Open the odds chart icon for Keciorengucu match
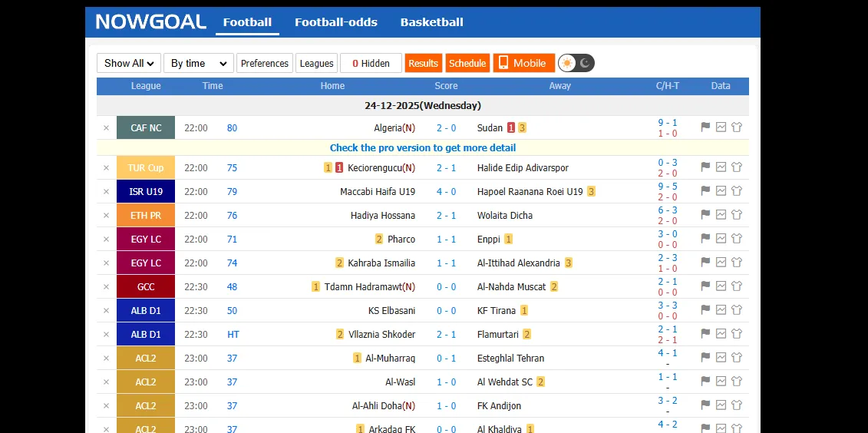 (x=721, y=167)
